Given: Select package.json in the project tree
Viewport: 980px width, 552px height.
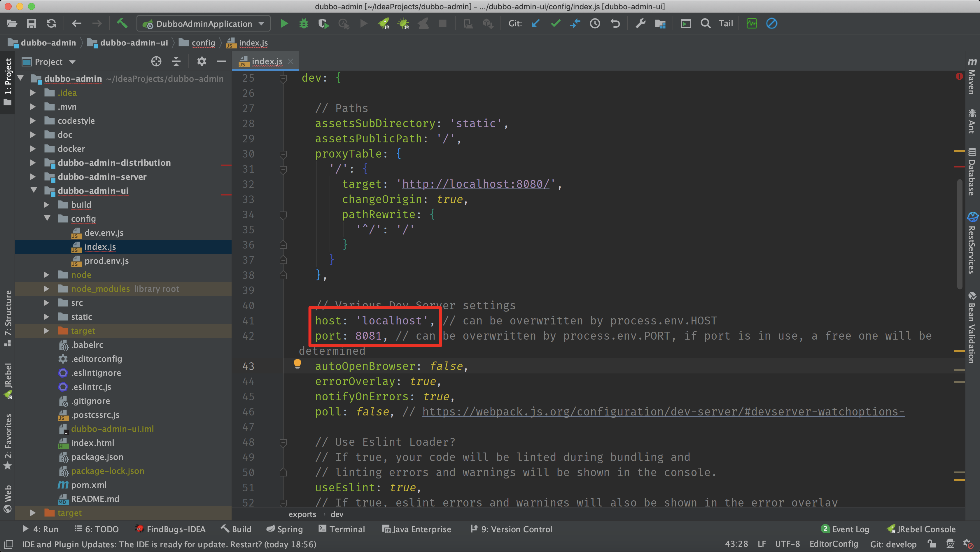Looking at the screenshot, I should [x=97, y=457].
